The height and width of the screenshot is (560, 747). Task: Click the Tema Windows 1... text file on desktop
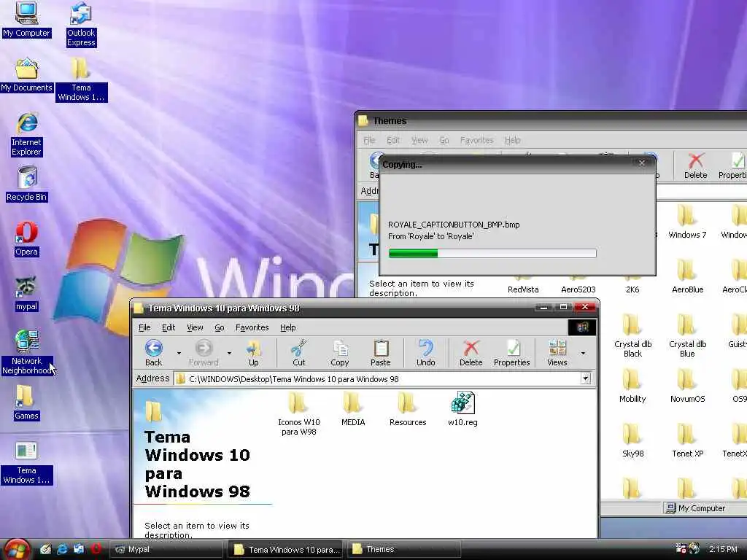pyautogui.click(x=26, y=462)
